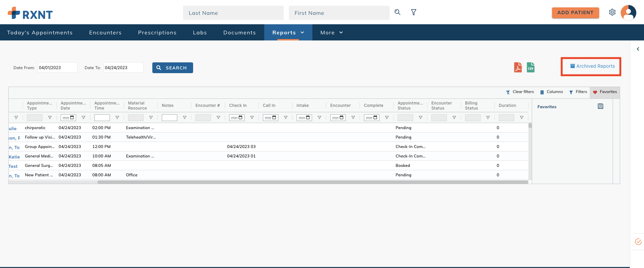The height and width of the screenshot is (268, 644).
Task: Click the Booked status cell
Action: [403, 166]
